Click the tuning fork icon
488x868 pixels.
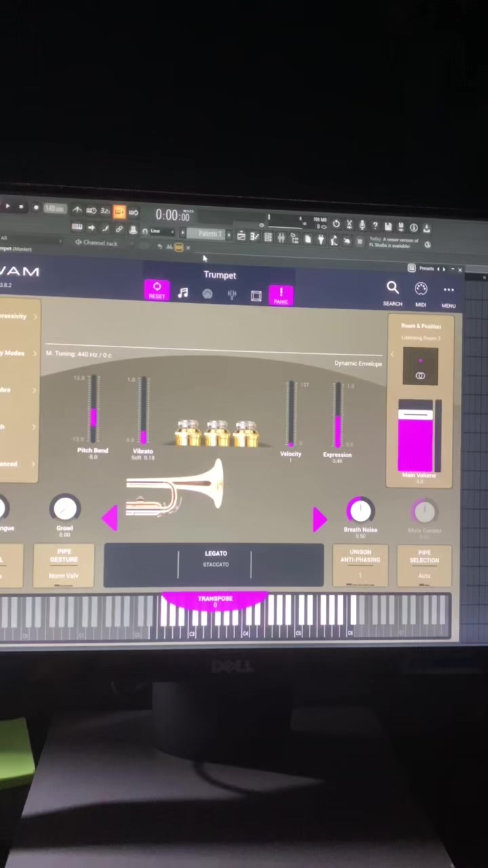tap(232, 294)
